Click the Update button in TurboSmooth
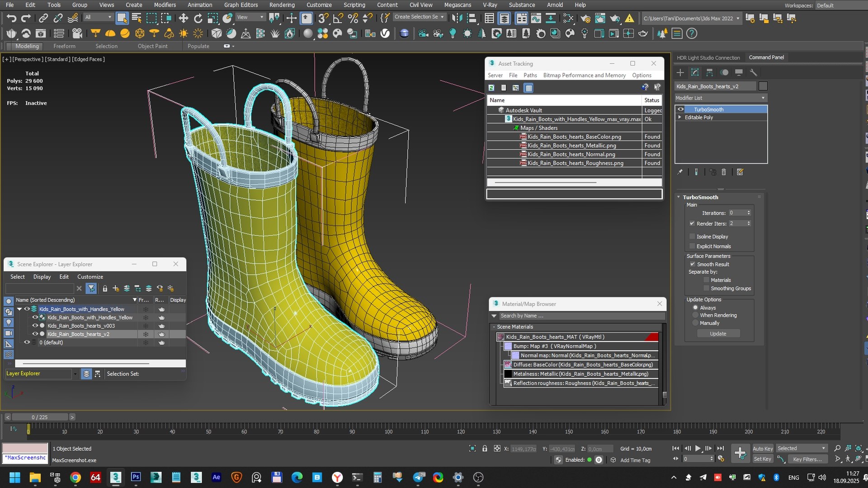Image resolution: width=868 pixels, height=488 pixels. 718,333
